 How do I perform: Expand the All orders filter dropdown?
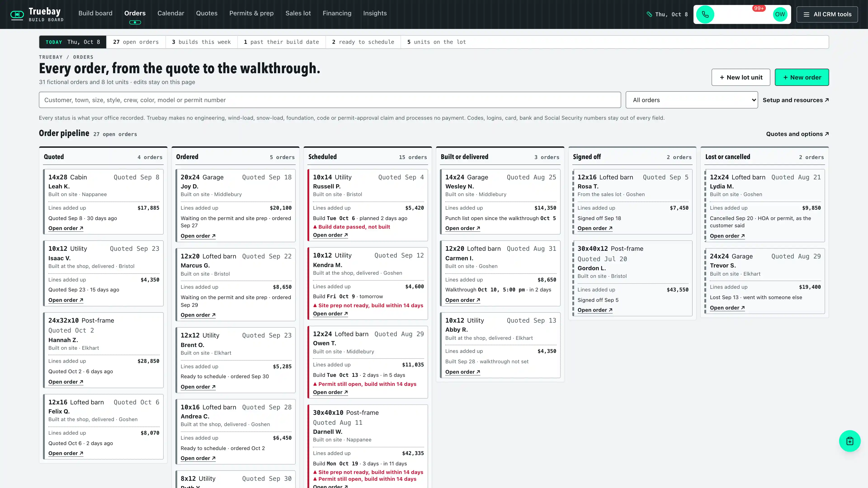point(691,100)
